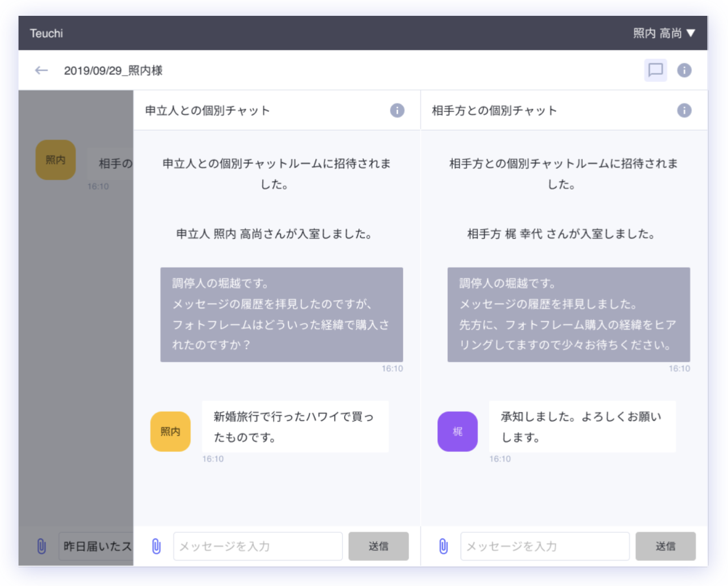The image size is (728, 586).
Task: Click dimmed 照内 avatar in main chat
Action: (x=55, y=160)
